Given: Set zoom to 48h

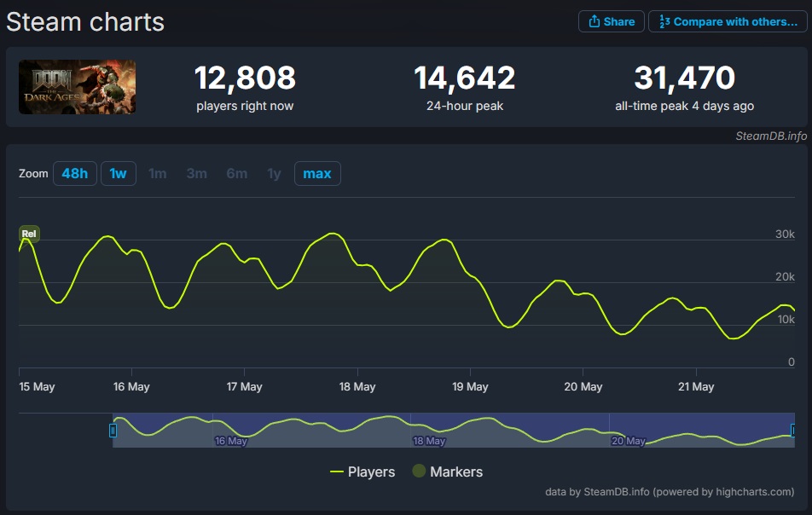Looking at the screenshot, I should coord(74,173).
